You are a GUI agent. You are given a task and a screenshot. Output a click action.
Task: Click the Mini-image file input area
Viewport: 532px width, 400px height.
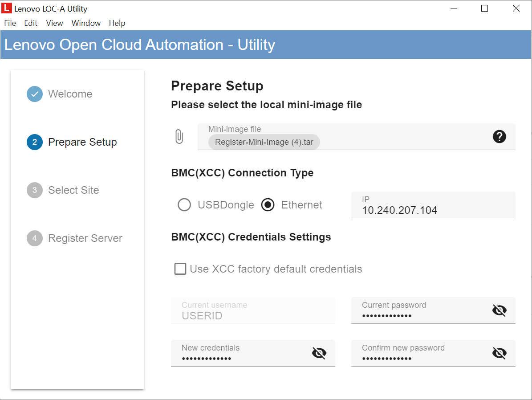356,136
